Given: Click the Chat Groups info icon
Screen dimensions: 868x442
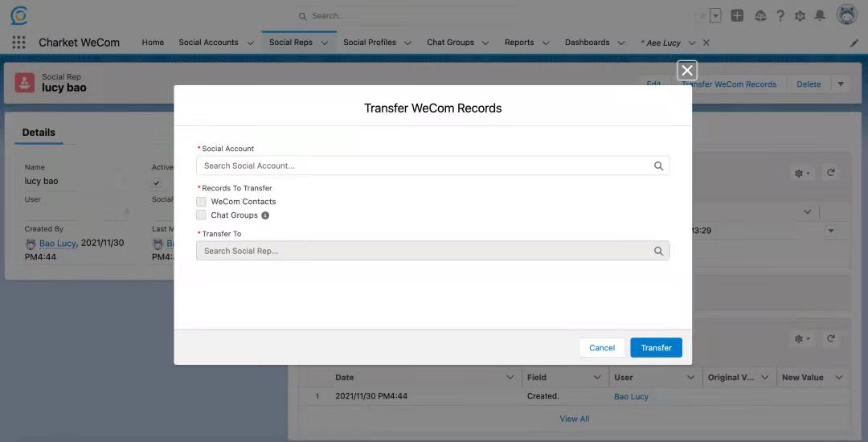Looking at the screenshot, I should (x=265, y=215).
